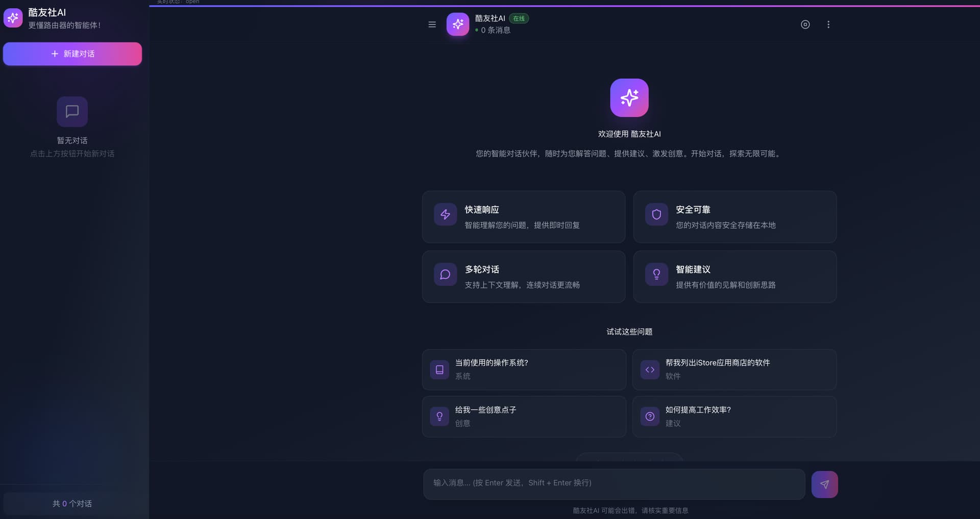The width and height of the screenshot is (980, 519).
Task: Click the question mark icon beside 建议 suggestion
Action: tap(650, 416)
